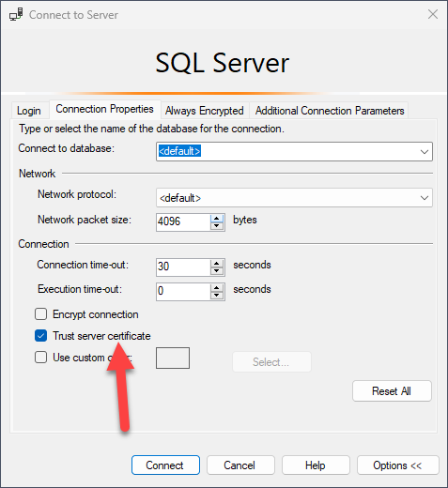Click the Execution time-out field
The height and width of the screenshot is (488, 448).
coord(183,292)
